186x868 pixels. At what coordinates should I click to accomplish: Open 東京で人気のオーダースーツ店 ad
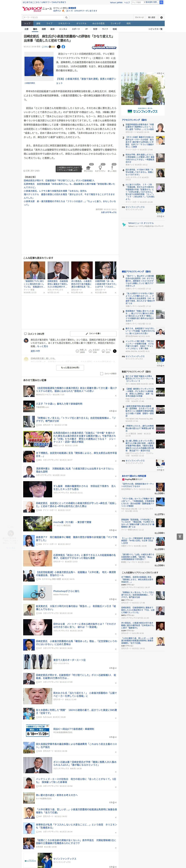coord(69,660)
